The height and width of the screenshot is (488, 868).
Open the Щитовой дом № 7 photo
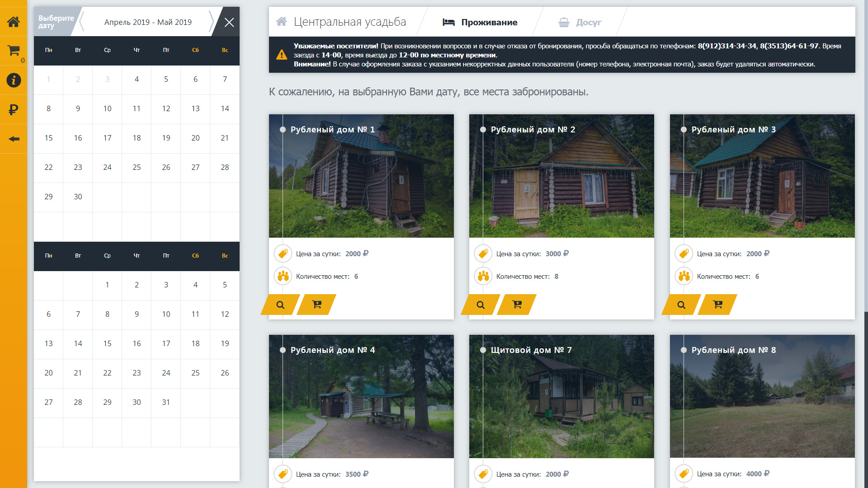pos(561,402)
